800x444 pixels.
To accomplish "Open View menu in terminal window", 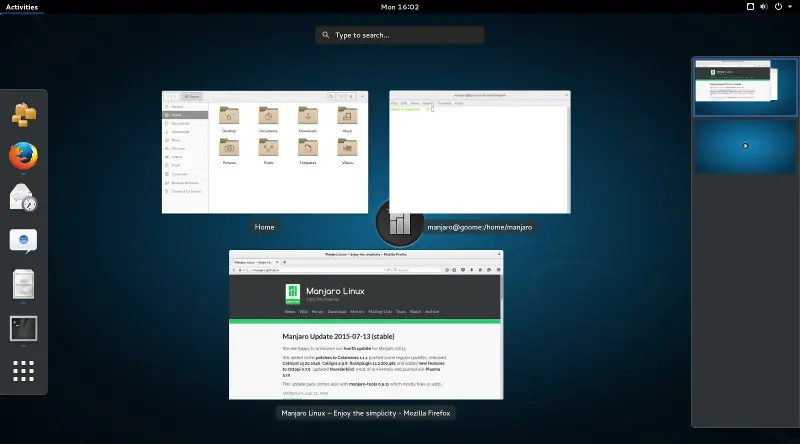I will click(415, 103).
